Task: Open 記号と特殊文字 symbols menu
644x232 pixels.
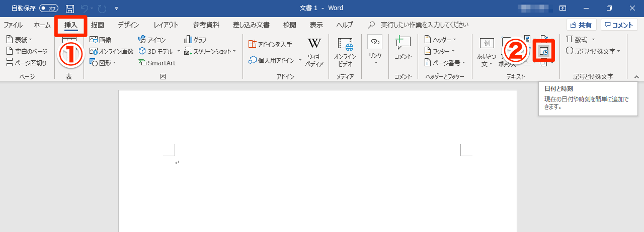Action: coord(593,51)
